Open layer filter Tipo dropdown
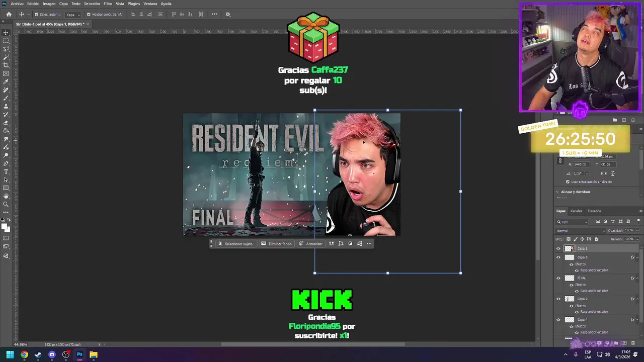The image size is (644, 362). [573, 222]
